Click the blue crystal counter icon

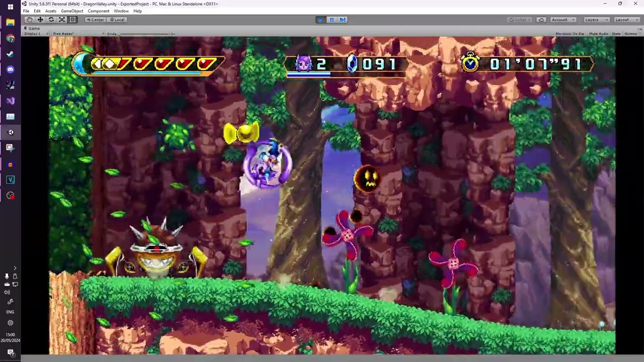click(x=352, y=63)
